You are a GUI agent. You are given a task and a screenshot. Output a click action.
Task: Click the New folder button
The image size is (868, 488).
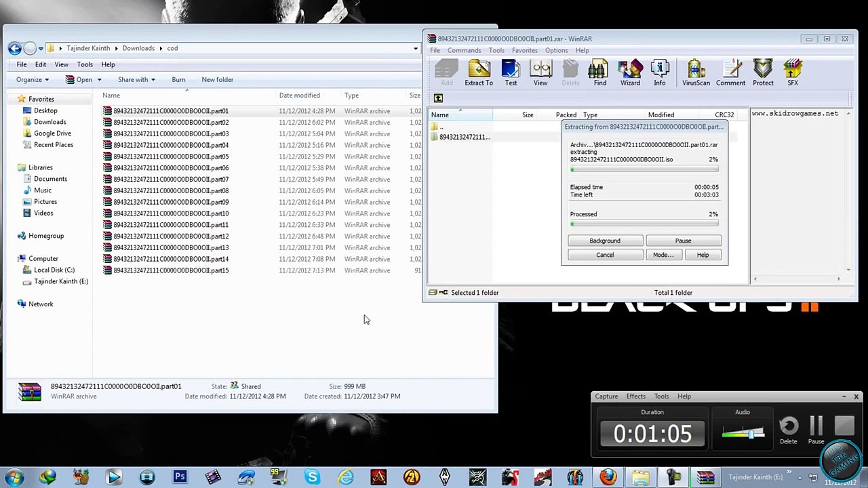pos(217,80)
